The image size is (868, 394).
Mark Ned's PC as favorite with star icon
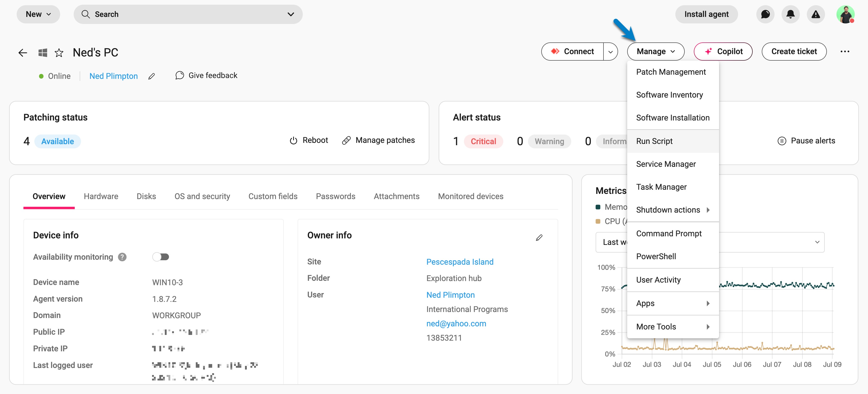pos(59,53)
